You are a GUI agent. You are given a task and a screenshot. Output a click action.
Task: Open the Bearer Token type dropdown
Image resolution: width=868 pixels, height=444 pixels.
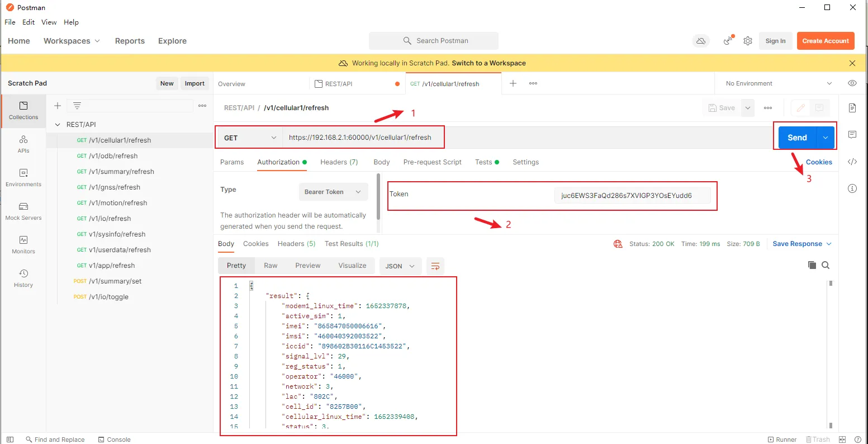click(334, 192)
